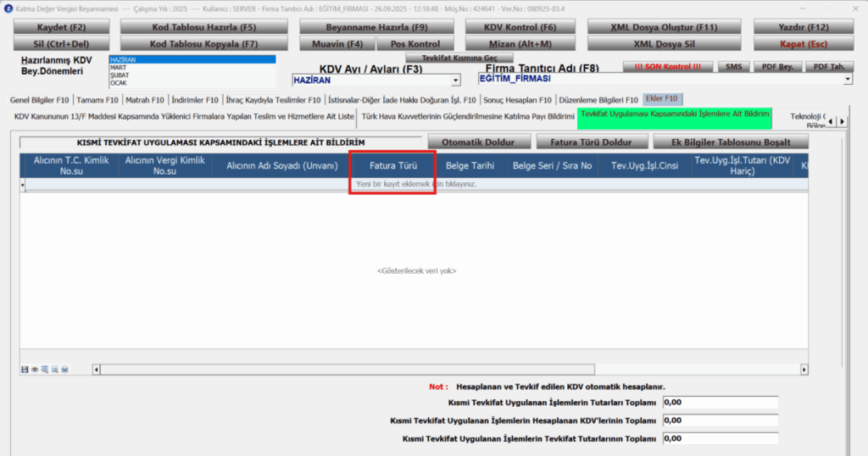Viewport: 868px width, 456px height.
Task: Click the SMS button
Action: [x=733, y=66]
